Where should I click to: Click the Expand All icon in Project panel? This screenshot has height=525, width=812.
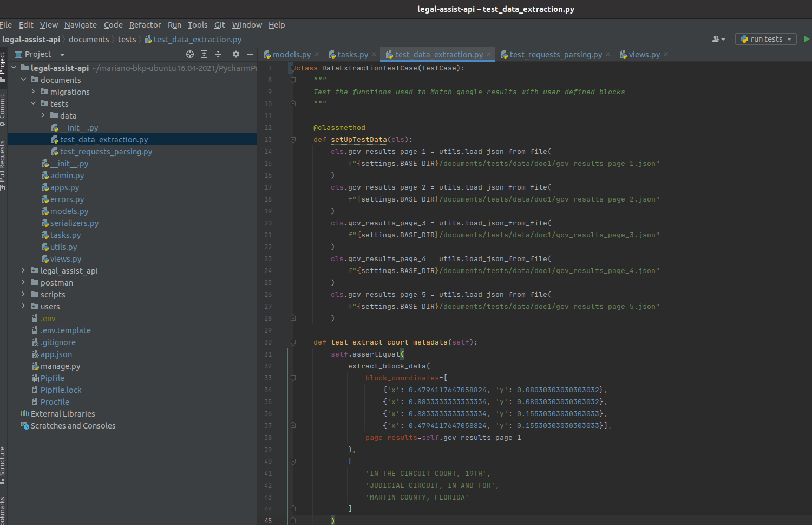pos(204,54)
